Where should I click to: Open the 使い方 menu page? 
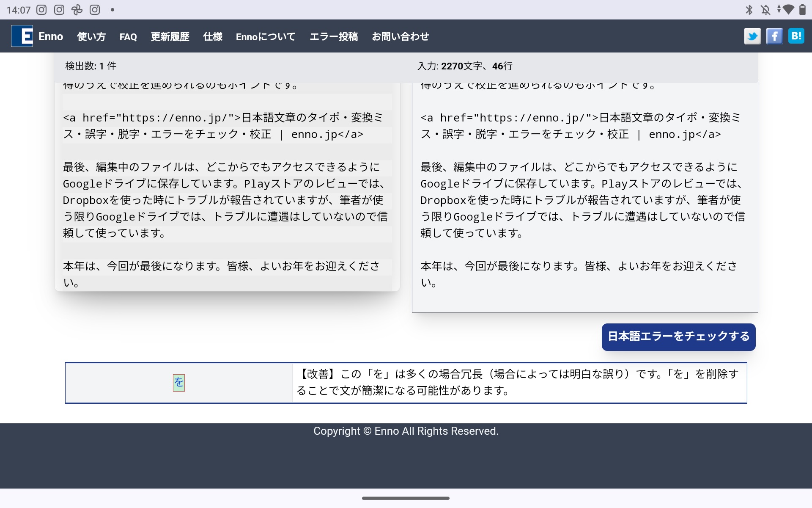click(91, 36)
